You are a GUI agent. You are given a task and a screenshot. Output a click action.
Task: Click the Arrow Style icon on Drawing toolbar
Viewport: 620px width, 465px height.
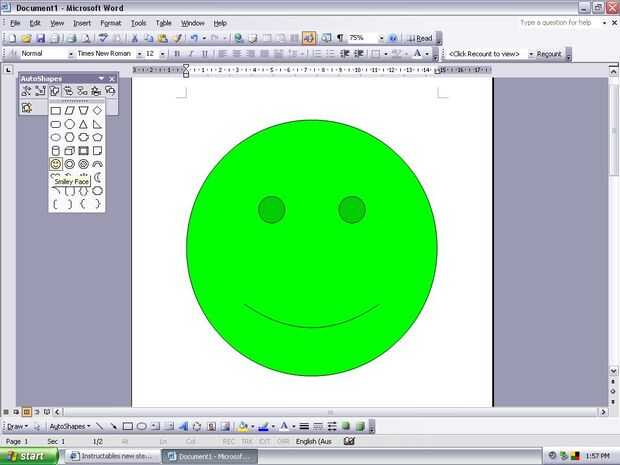coord(332,426)
